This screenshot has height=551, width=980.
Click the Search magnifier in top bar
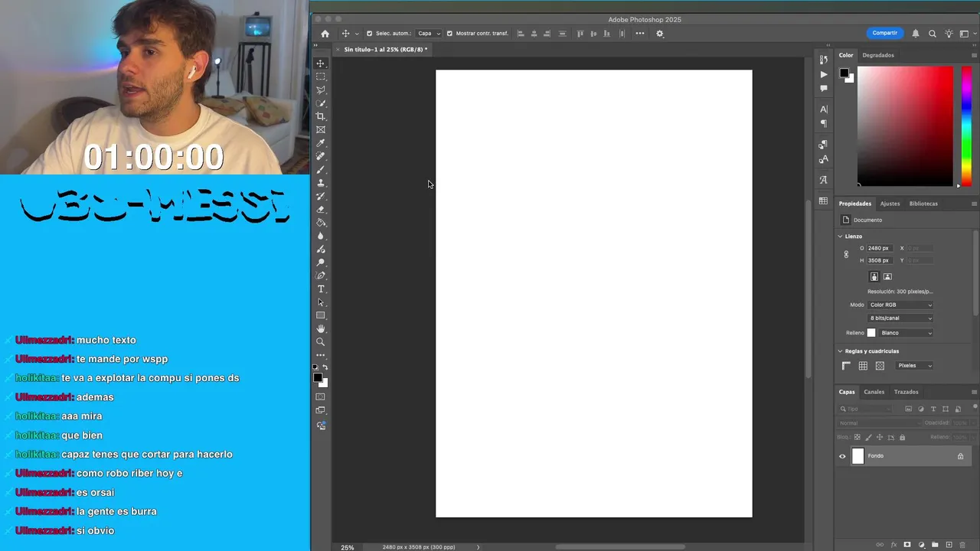pyautogui.click(x=933, y=34)
